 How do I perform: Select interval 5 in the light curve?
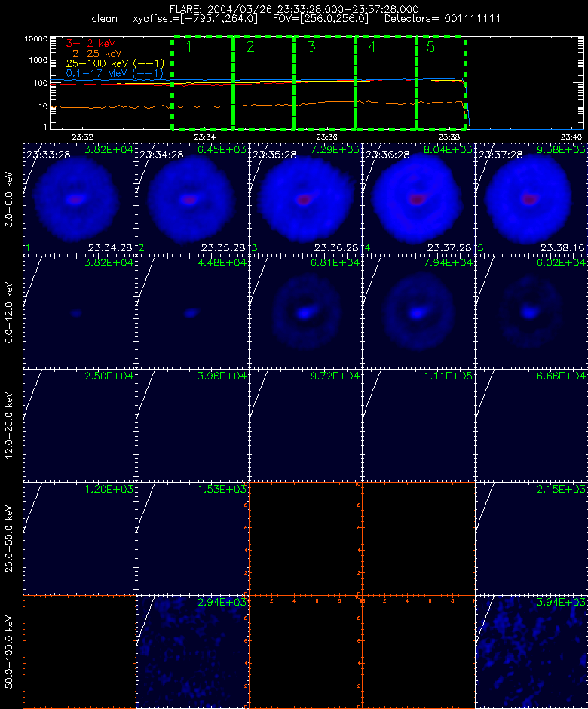click(x=441, y=83)
